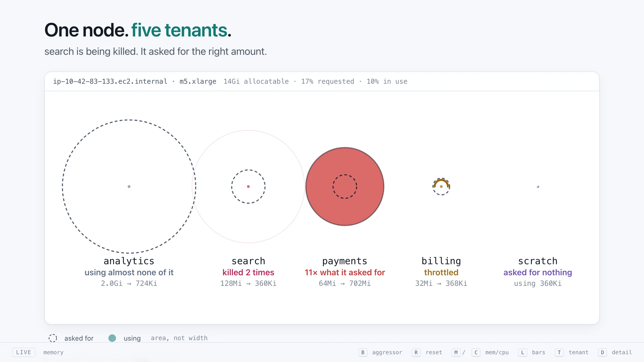Image resolution: width=644 pixels, height=362 pixels.
Task: Click the '2.0Gi → 724Ki' value
Action: pyautogui.click(x=129, y=283)
